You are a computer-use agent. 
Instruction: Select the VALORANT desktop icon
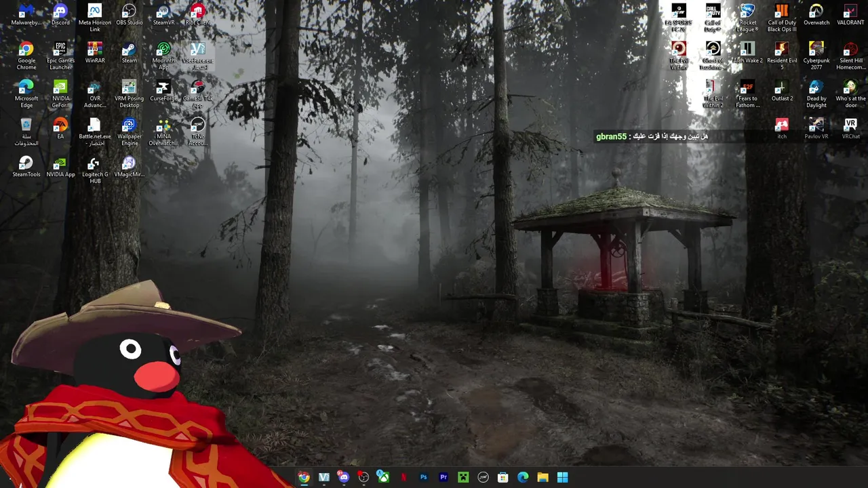coord(850,16)
